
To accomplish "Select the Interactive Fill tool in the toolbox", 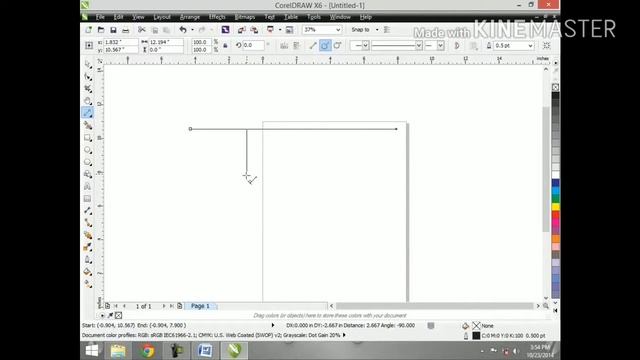I will (88, 284).
